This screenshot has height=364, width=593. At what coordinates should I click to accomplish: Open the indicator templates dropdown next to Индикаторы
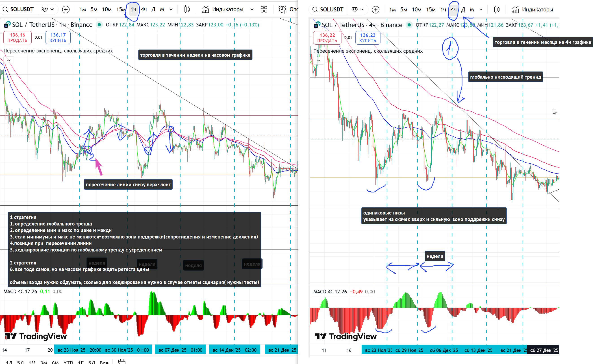252,9
